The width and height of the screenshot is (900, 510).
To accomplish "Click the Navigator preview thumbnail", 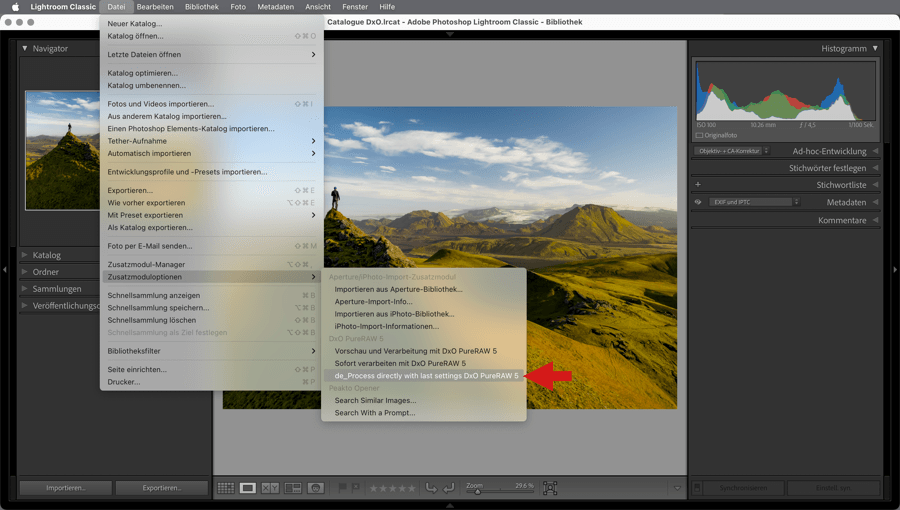I will (63, 150).
